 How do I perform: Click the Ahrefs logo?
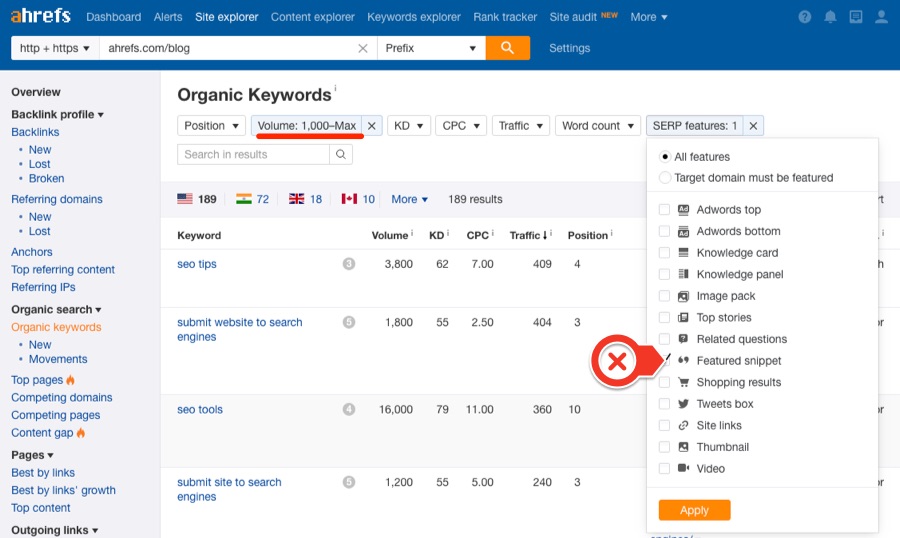pos(40,16)
